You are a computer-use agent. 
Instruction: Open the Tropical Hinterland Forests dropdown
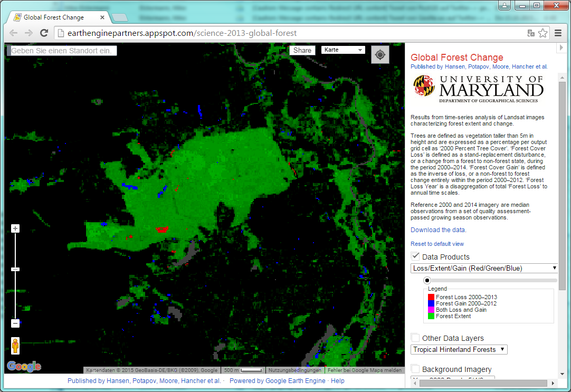coord(459,349)
